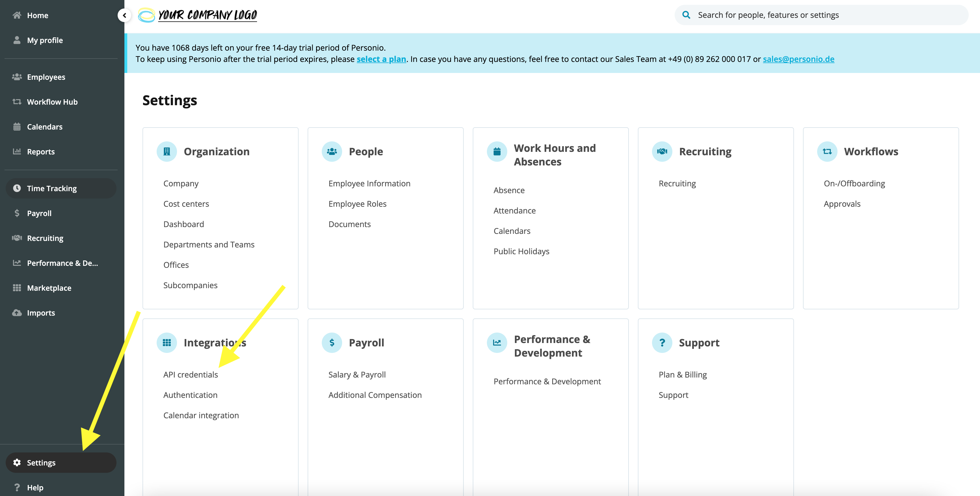Screen dimensions: 980x496
Task: Open On-/Offboarding workflow settings
Action: coord(854,183)
